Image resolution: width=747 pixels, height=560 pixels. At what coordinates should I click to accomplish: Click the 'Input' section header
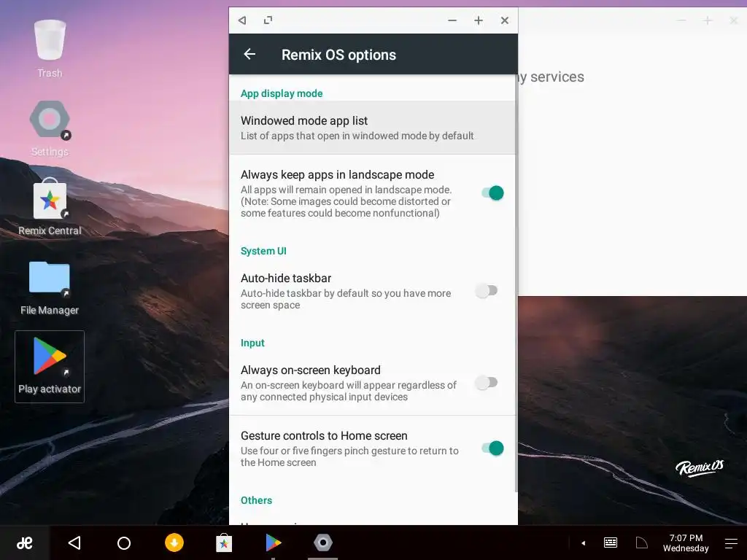tap(252, 343)
